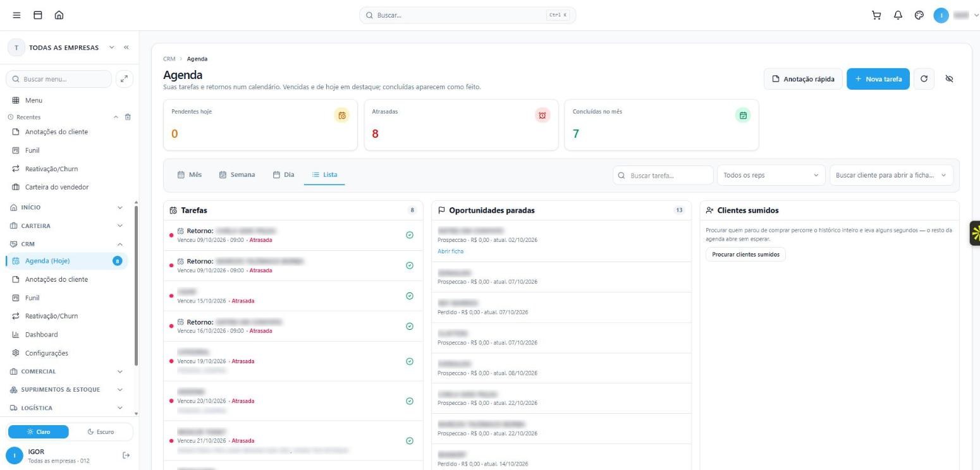Viewport: 980px width, 470px height.
Task: Click the Atrasadas alarm clock icon
Action: (542, 115)
